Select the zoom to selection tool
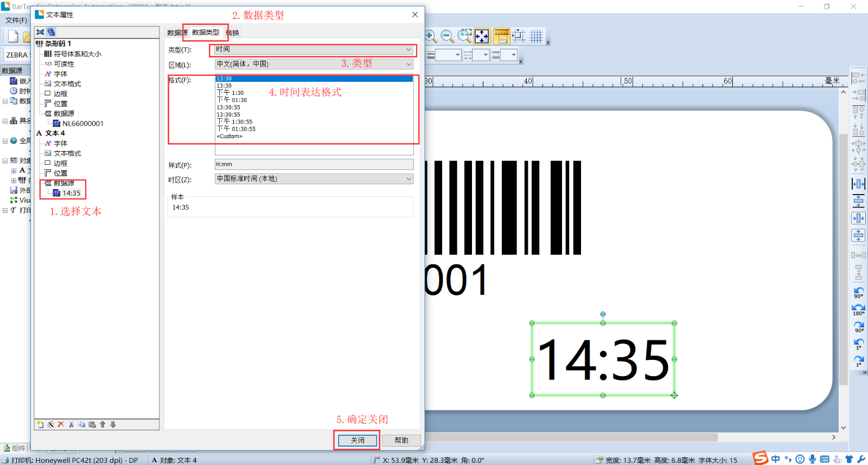Screen dimensions: 868x465 pyautogui.click(x=464, y=36)
